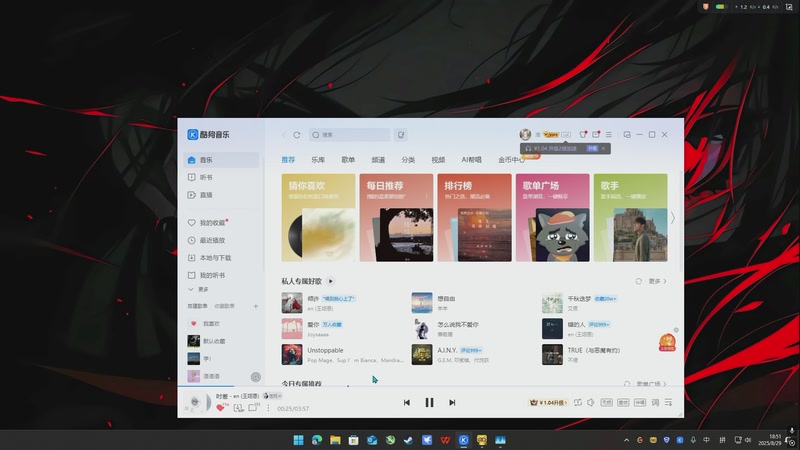Expand 更多 in the left sidebar

tap(199, 289)
